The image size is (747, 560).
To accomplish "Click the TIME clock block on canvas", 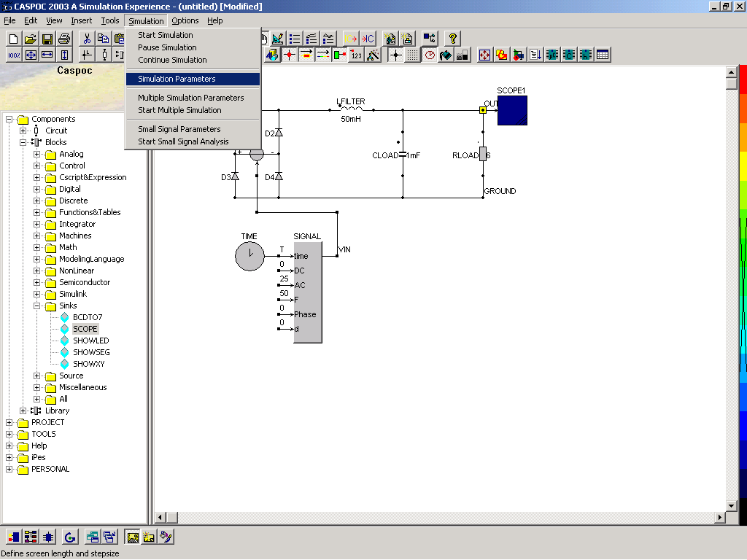I will click(249, 256).
